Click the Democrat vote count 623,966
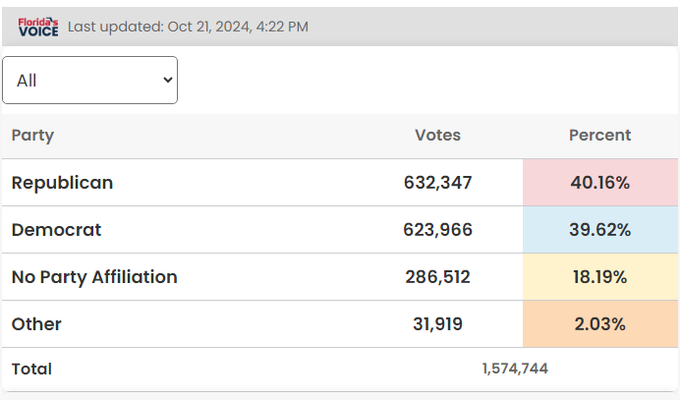This screenshot has height=400, width=680. pos(438,230)
